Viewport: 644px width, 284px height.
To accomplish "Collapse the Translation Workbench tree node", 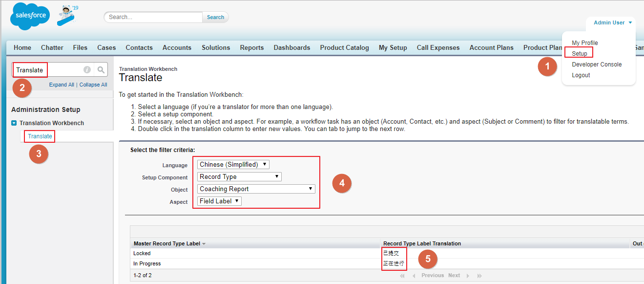I will tap(14, 123).
